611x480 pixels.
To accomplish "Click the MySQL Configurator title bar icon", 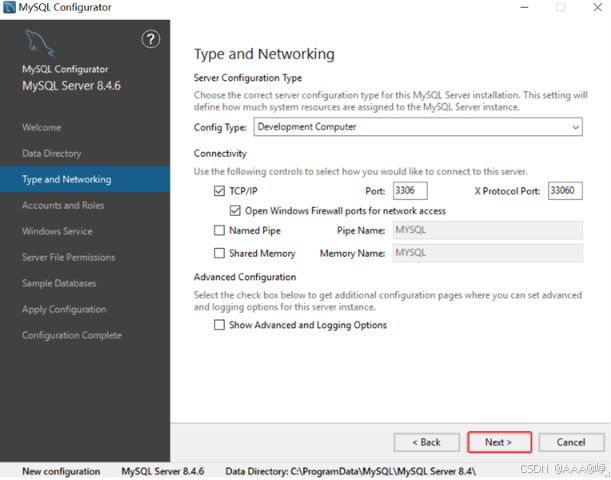I will [9, 7].
